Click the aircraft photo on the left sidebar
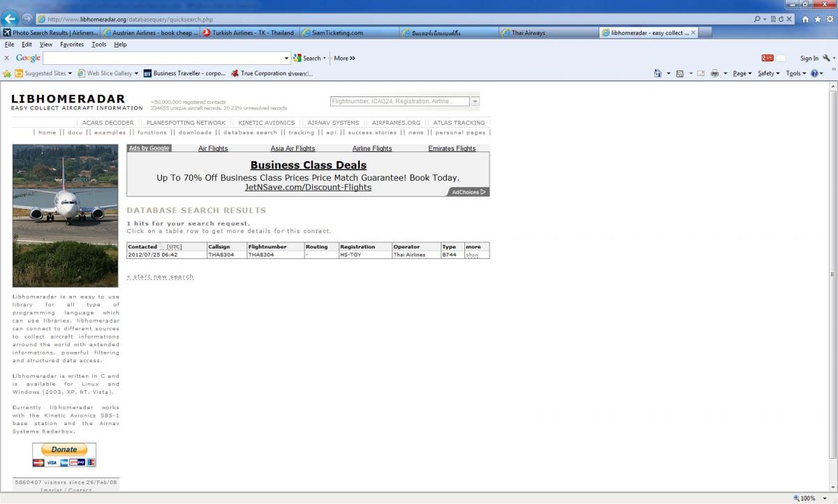The width and height of the screenshot is (838, 504). tap(66, 216)
